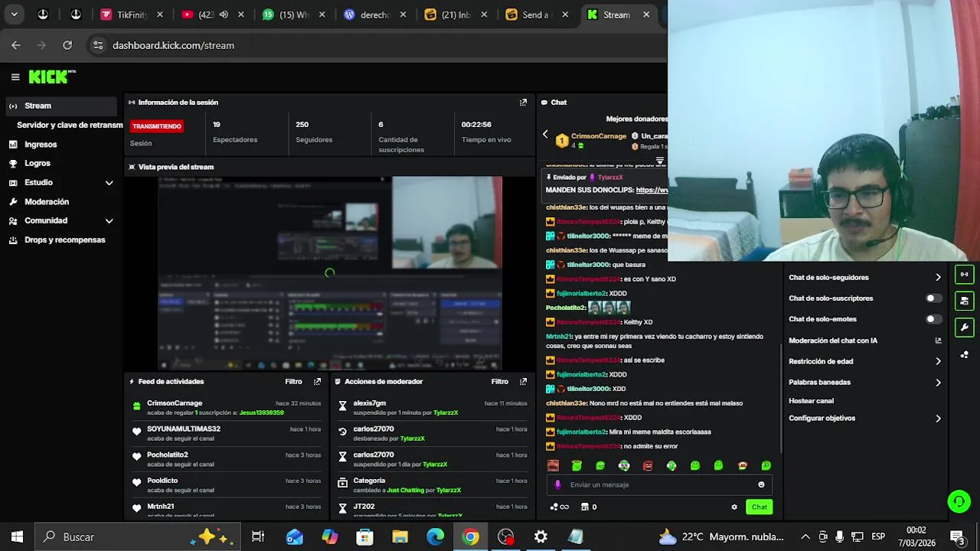Click the Enviar un mensaje chat input

[660, 484]
